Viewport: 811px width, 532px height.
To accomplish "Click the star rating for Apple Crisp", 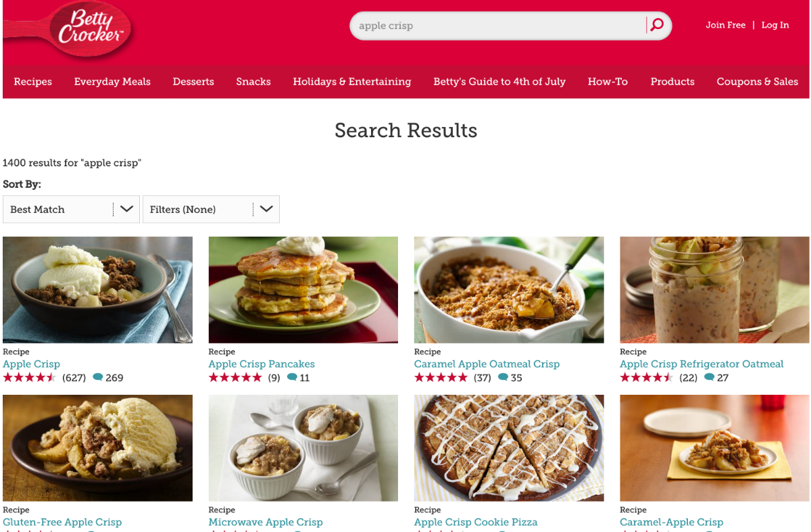I will tap(30, 378).
